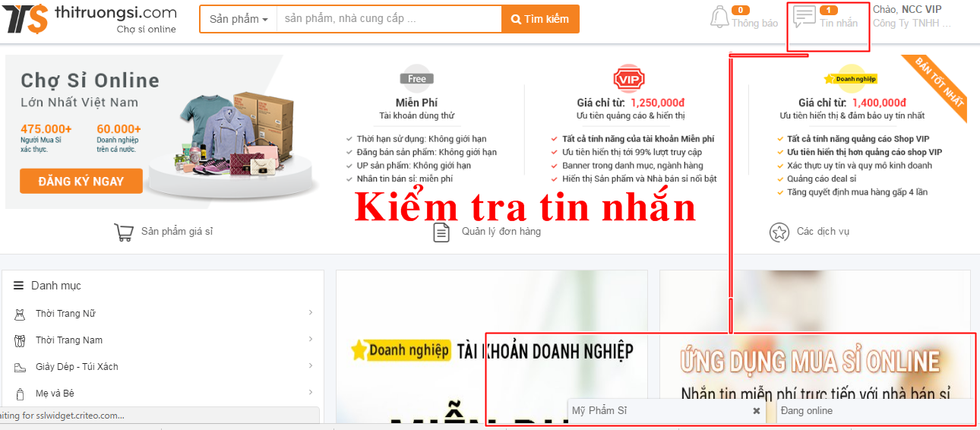This screenshot has width=980, height=430.
Task: Open the Thông báo bell icon
Action: (719, 17)
